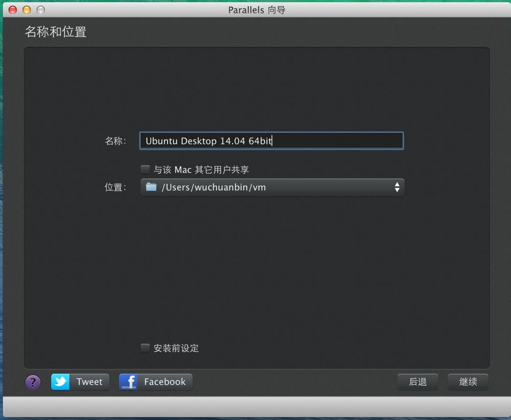The height and width of the screenshot is (420, 511).
Task: Click the folder icon in the location popup
Action: coord(151,187)
